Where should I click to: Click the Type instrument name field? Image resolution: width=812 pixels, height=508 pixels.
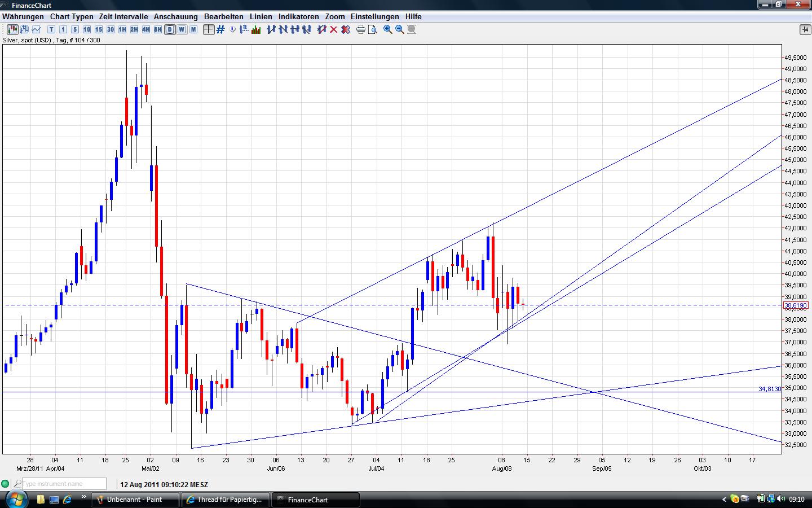pyautogui.click(x=64, y=484)
